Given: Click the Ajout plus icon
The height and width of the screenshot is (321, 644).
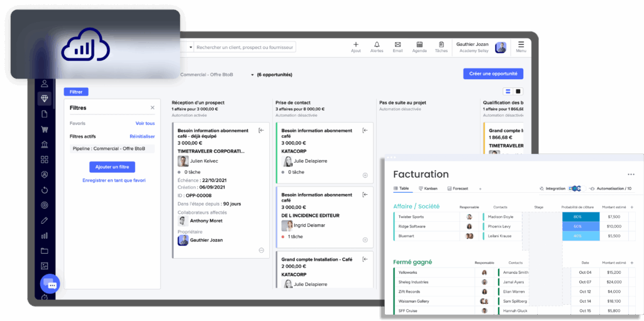Looking at the screenshot, I should point(356,45).
